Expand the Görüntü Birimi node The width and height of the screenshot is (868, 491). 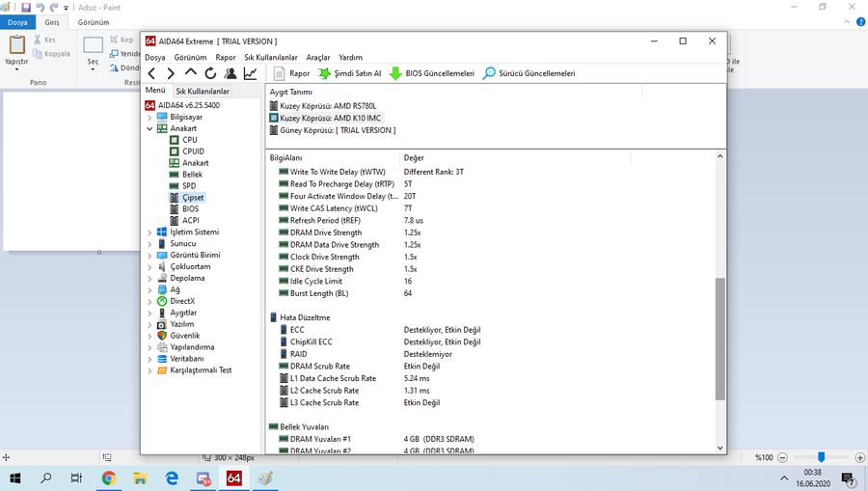point(149,256)
